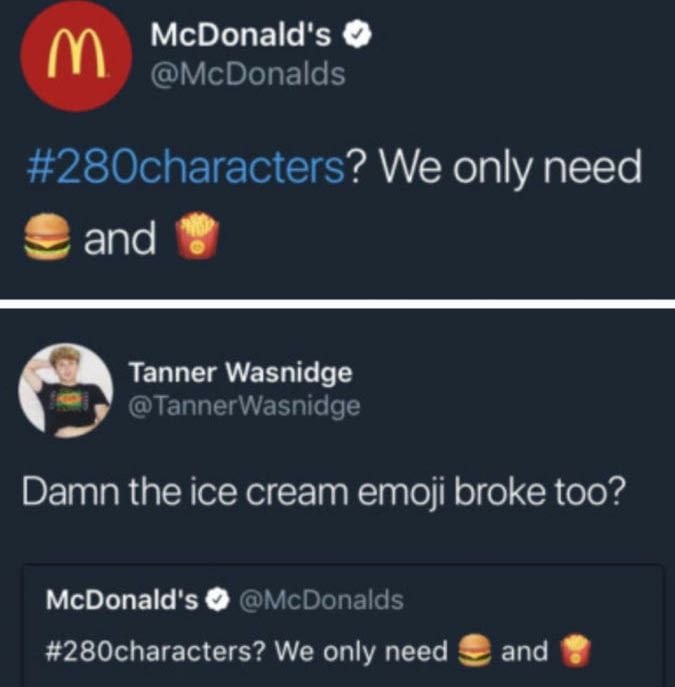Image resolution: width=675 pixels, height=687 pixels.
Task: Open the gray @McDonalds handle under the large name
Action: 248,74
